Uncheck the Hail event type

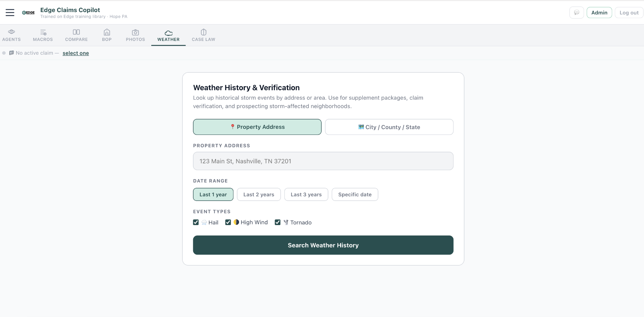(196, 222)
